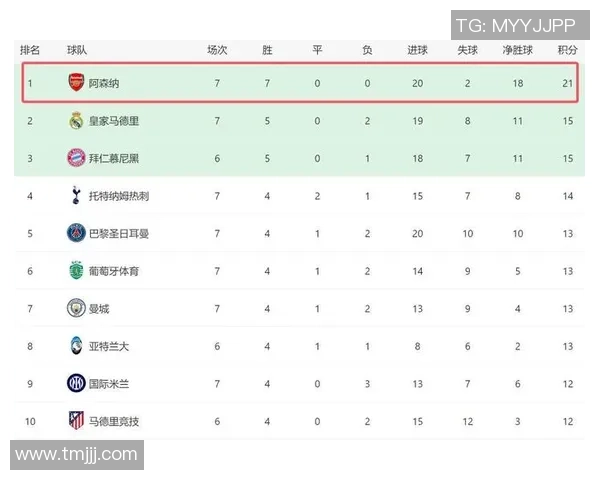Select the Manchester City badge
Viewport: 600px width, 480px height.
click(77, 308)
